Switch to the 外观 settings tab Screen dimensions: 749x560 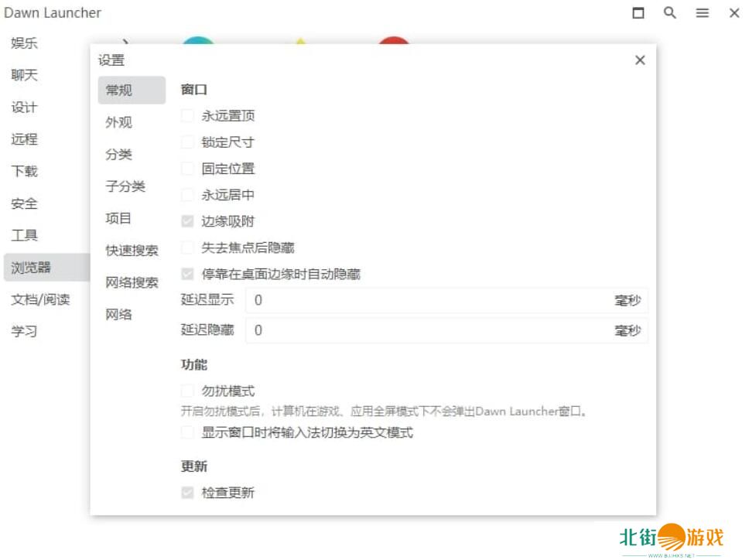click(x=119, y=122)
